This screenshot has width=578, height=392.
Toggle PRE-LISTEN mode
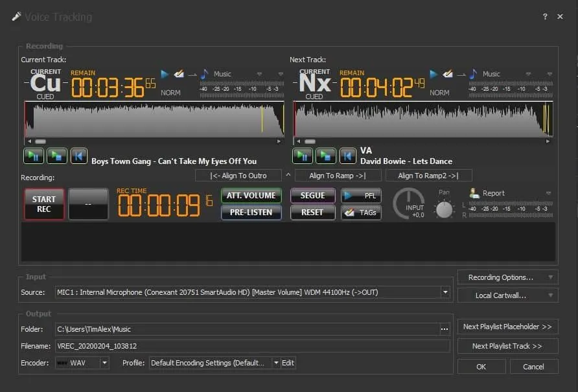click(x=251, y=212)
